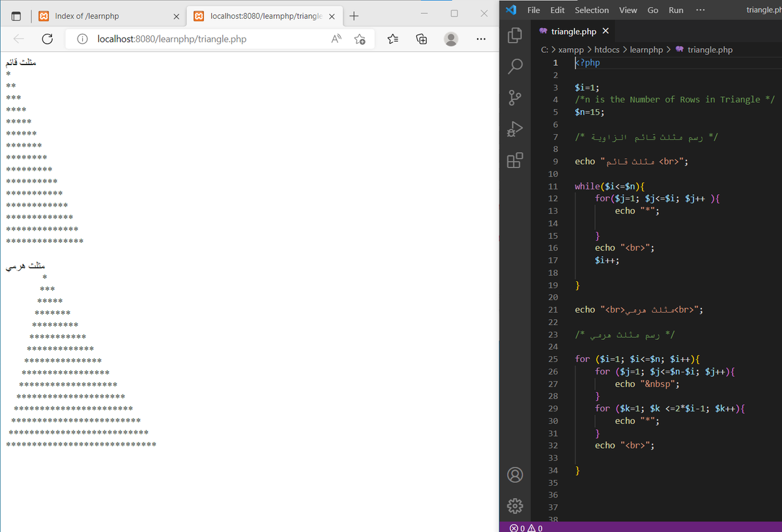Open Search view in VS Code activity bar

pos(515,66)
